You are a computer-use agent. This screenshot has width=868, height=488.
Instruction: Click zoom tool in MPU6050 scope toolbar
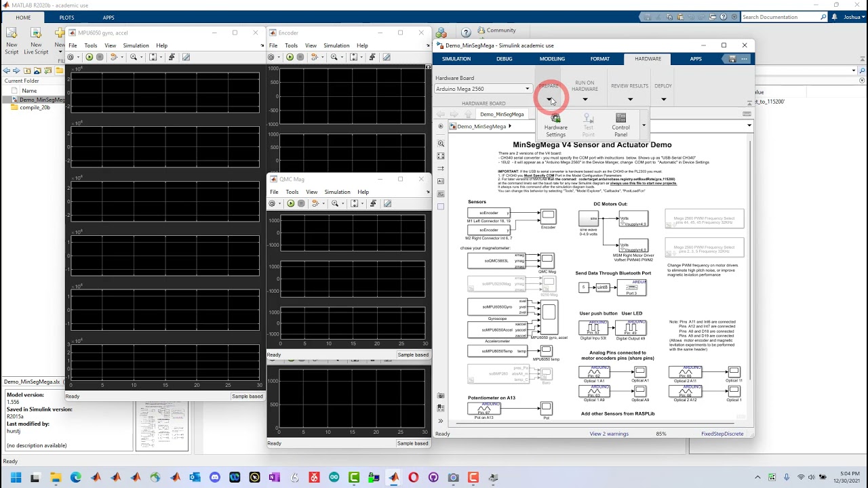[x=134, y=57]
